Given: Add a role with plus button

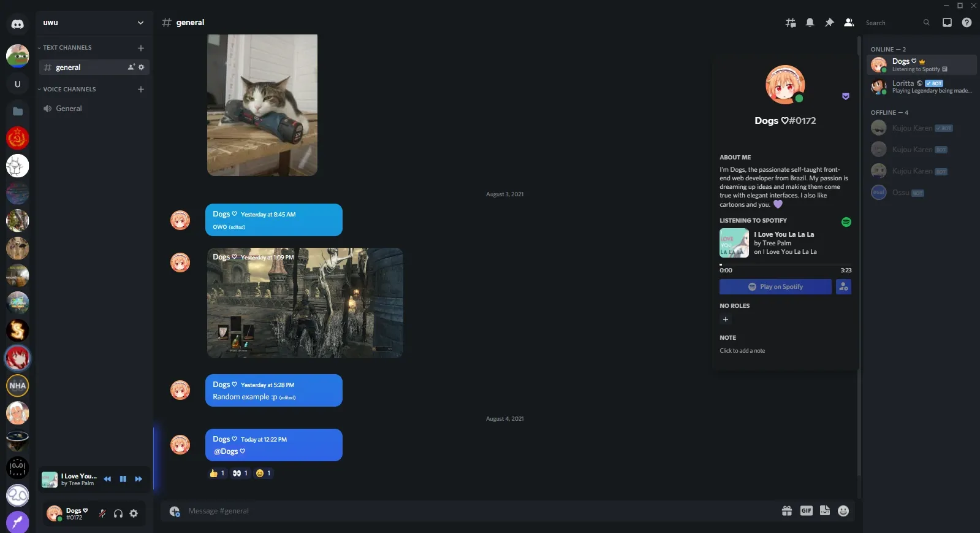Looking at the screenshot, I should [x=726, y=320].
